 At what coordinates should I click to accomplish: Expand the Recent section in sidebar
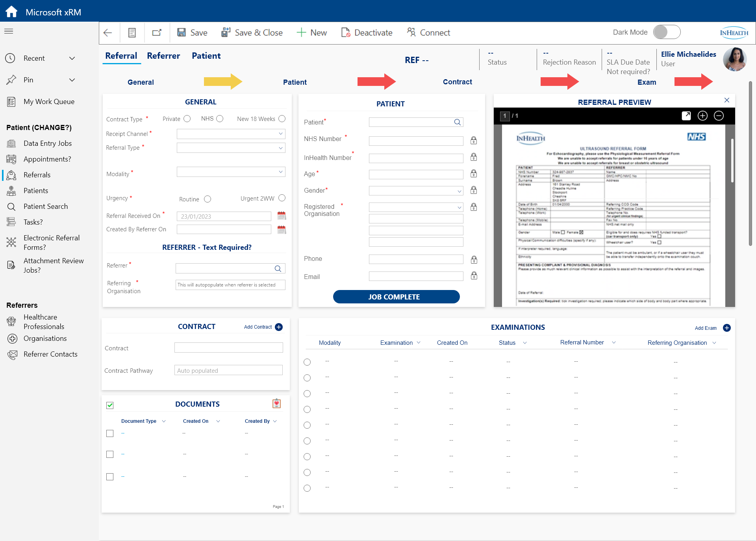[72, 58]
